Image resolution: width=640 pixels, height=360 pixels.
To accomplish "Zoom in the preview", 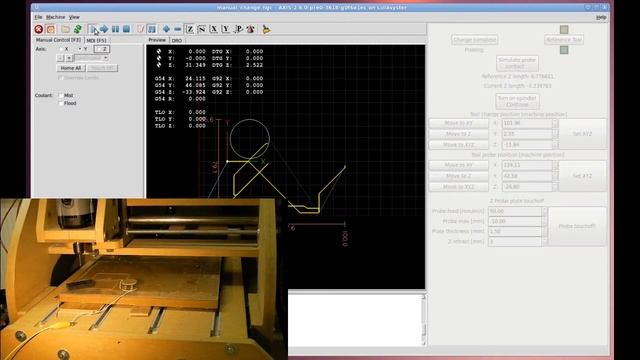I will click(x=166, y=29).
